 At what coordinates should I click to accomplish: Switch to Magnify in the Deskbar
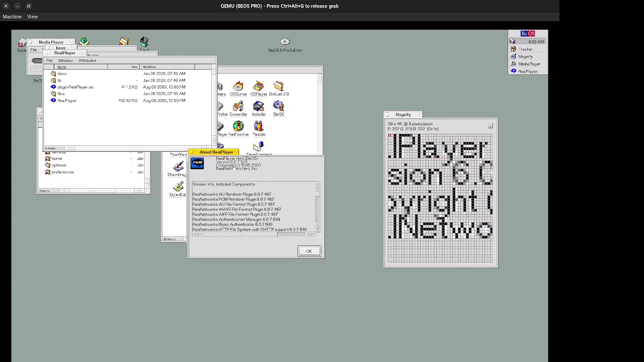tap(528, 57)
